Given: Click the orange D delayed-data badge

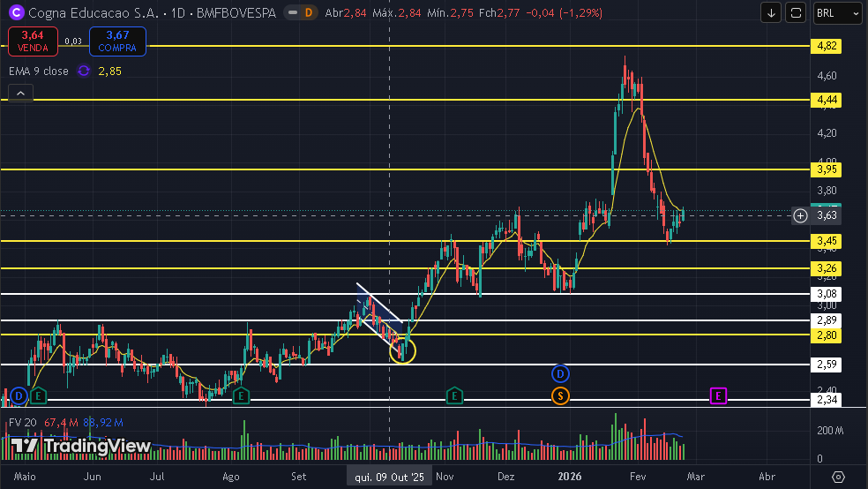Looking at the screenshot, I should (309, 12).
